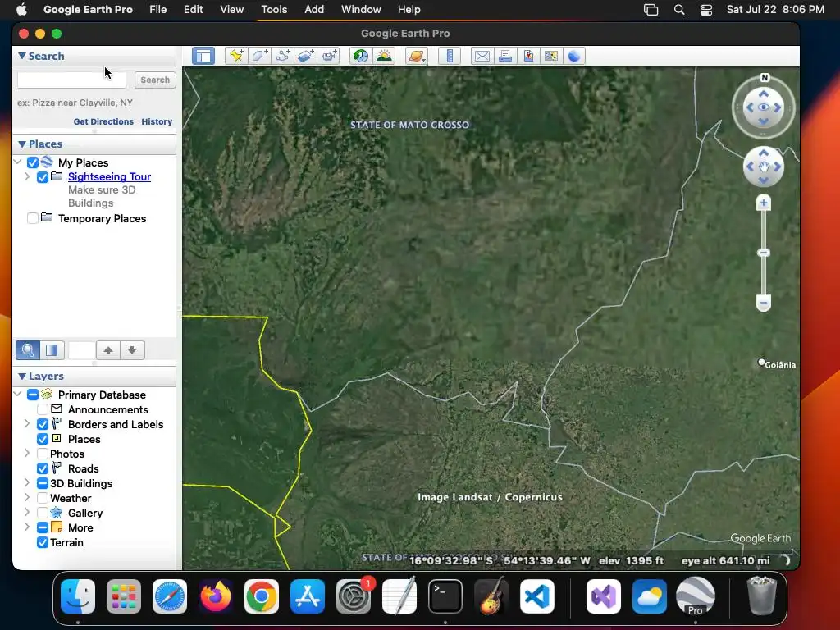Zoom in with the plus button
This screenshot has width=840, height=630.
(x=764, y=203)
